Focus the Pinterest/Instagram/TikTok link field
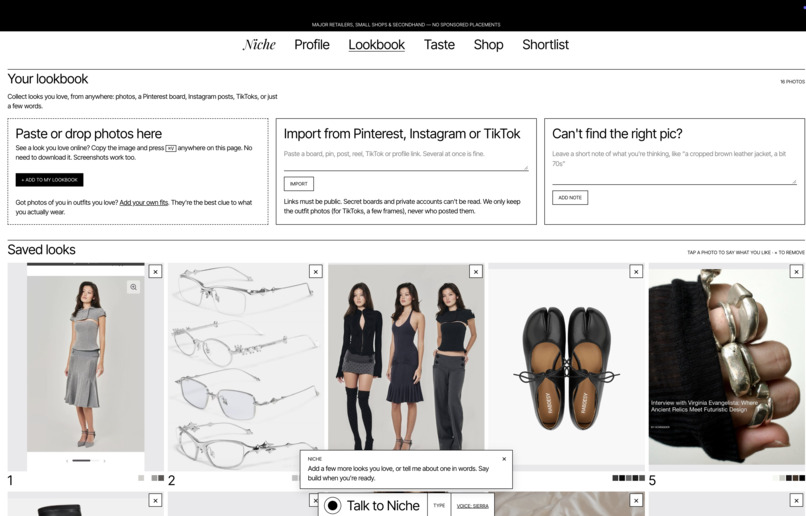This screenshot has width=806, height=516. 406,159
